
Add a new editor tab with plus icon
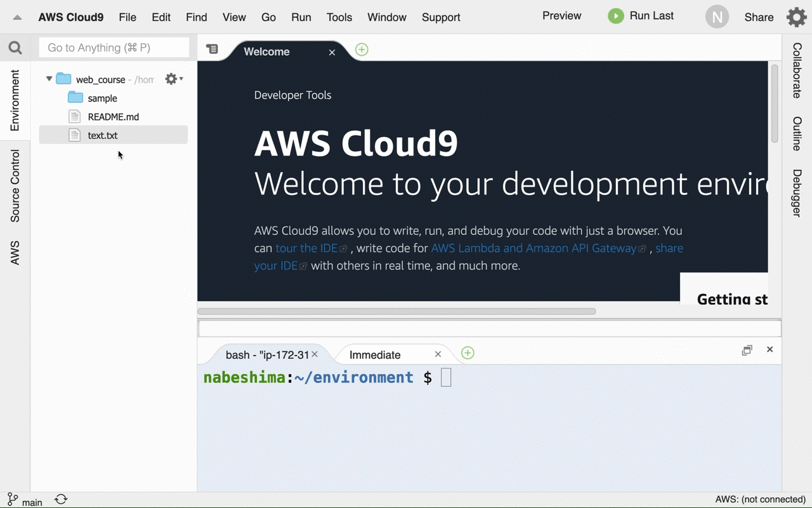click(362, 50)
